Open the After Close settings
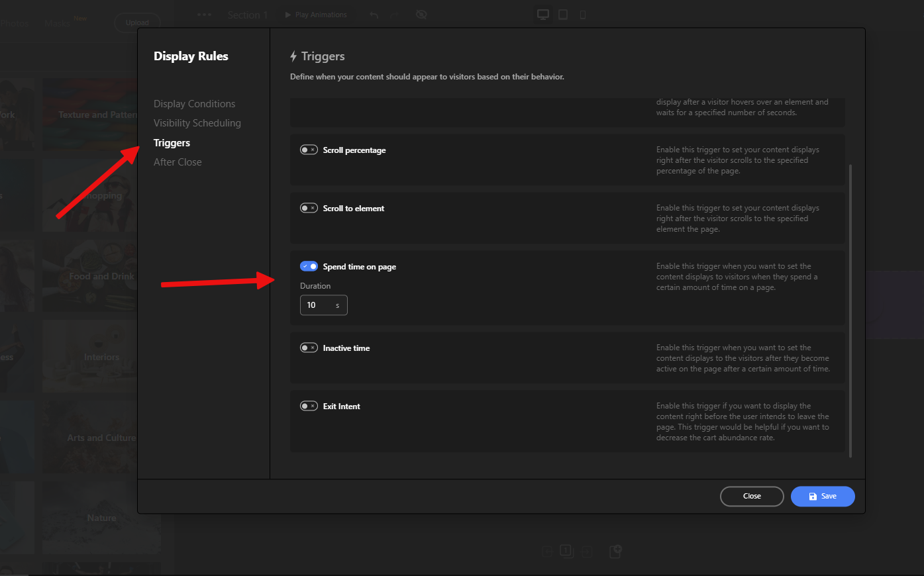The height and width of the screenshot is (576, 924). tap(178, 162)
